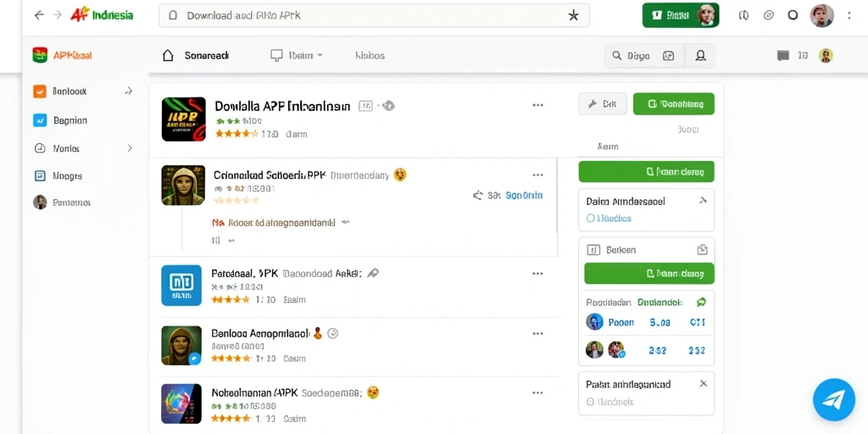Viewport: 868px width, 434px height.
Task: Click the bell notification icon
Action: (700, 55)
